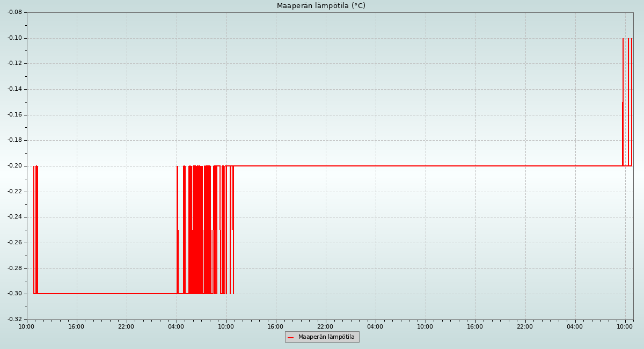Click the leftmost 10:00 x-axis label
The width and height of the screenshot is (644, 349).
pyautogui.click(x=27, y=326)
